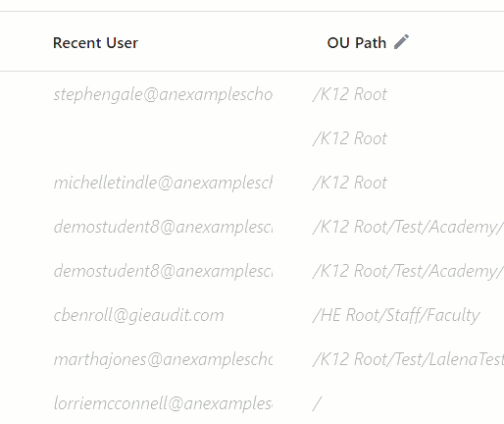504x424 pixels.
Task: Open the lorriemcconnell@anexamples user entry
Action: coord(163,403)
